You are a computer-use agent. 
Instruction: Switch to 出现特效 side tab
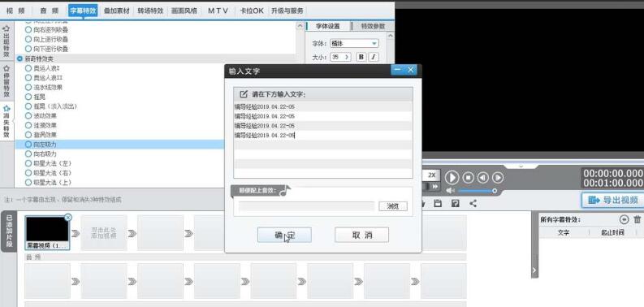click(x=6, y=41)
